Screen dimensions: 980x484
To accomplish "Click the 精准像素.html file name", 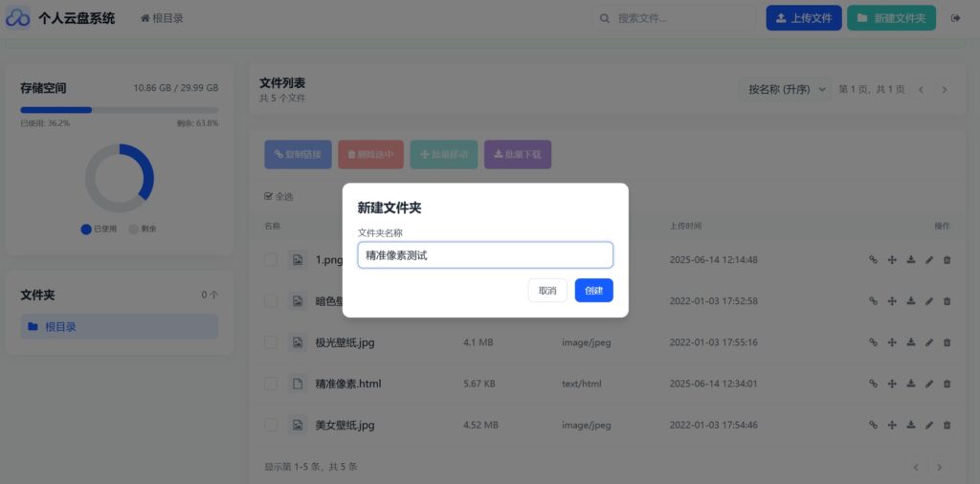I will (348, 385).
